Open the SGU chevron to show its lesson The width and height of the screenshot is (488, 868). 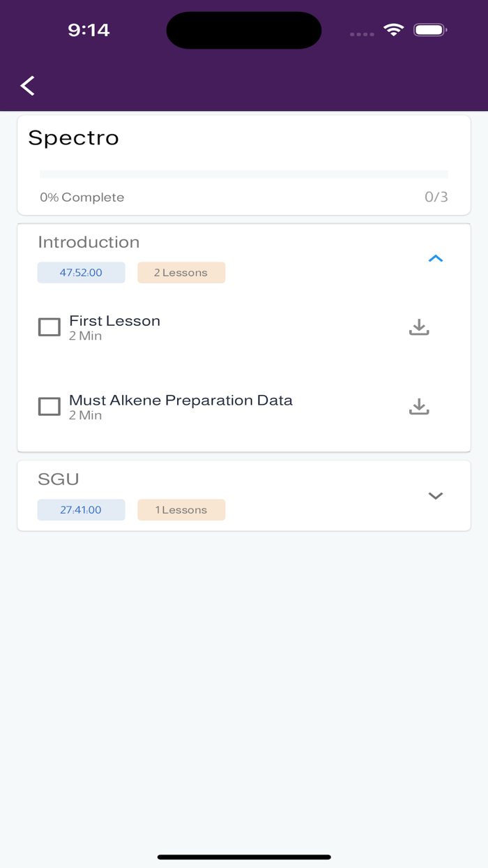pyautogui.click(x=436, y=495)
